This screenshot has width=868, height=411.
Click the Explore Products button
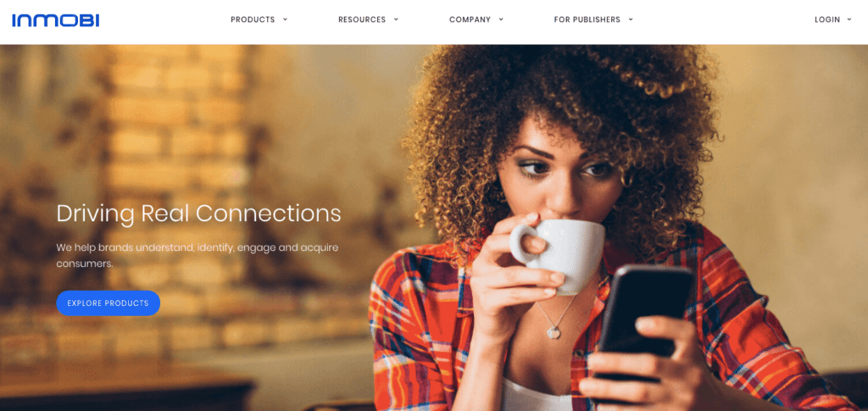coord(108,303)
